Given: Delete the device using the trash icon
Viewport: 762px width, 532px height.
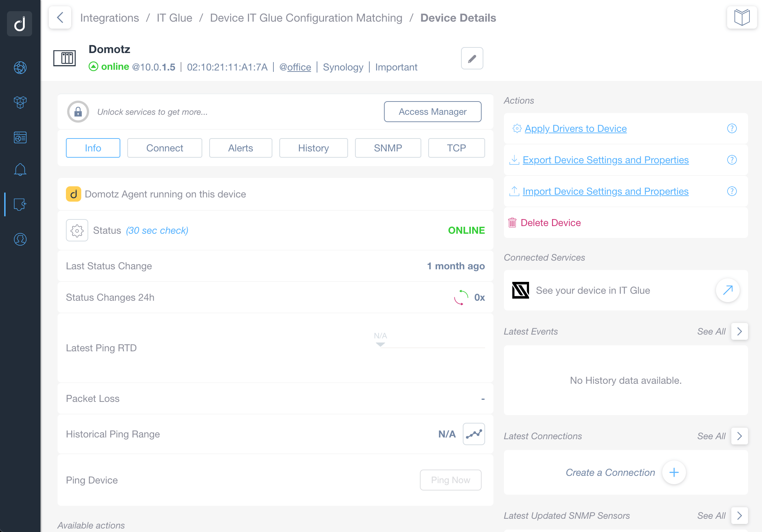Looking at the screenshot, I should pyautogui.click(x=512, y=223).
